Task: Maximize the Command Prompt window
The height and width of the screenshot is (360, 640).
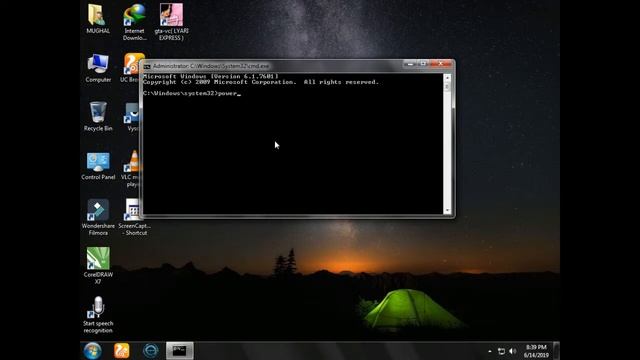Action: (x=423, y=64)
